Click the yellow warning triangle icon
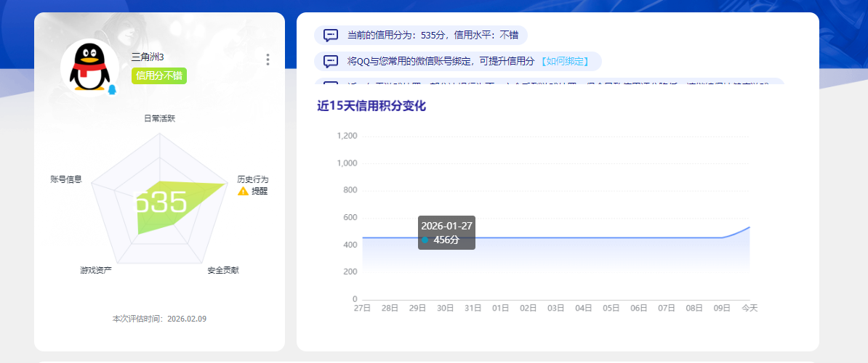 tap(243, 191)
